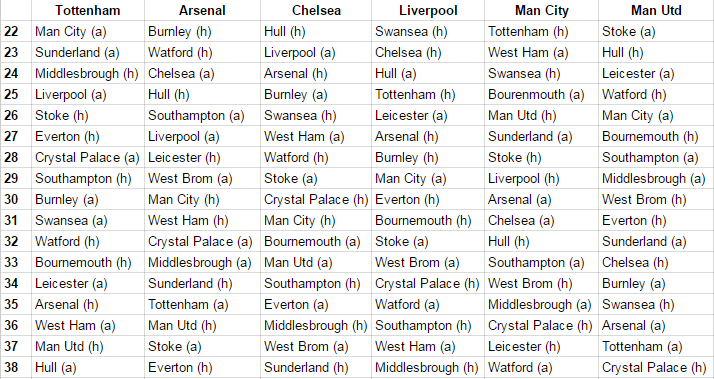Select the Man Utd header cell

pyautogui.click(x=656, y=10)
